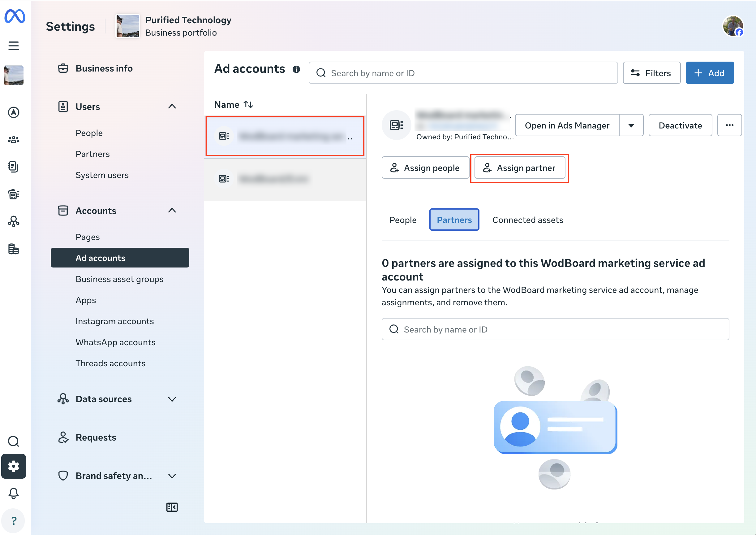The image size is (756, 535).
Task: Select Ad accounts in sidebar
Action: coord(120,258)
